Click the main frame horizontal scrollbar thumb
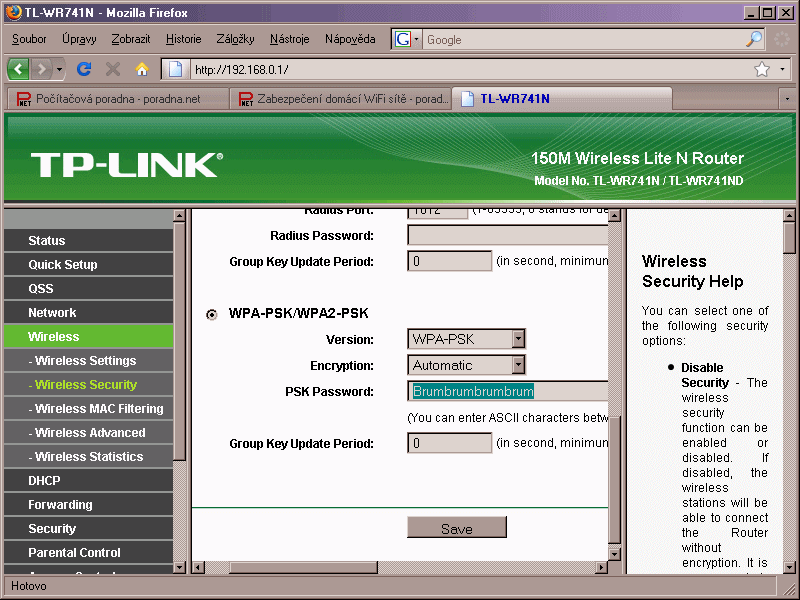This screenshot has width=800, height=600. click(304, 567)
